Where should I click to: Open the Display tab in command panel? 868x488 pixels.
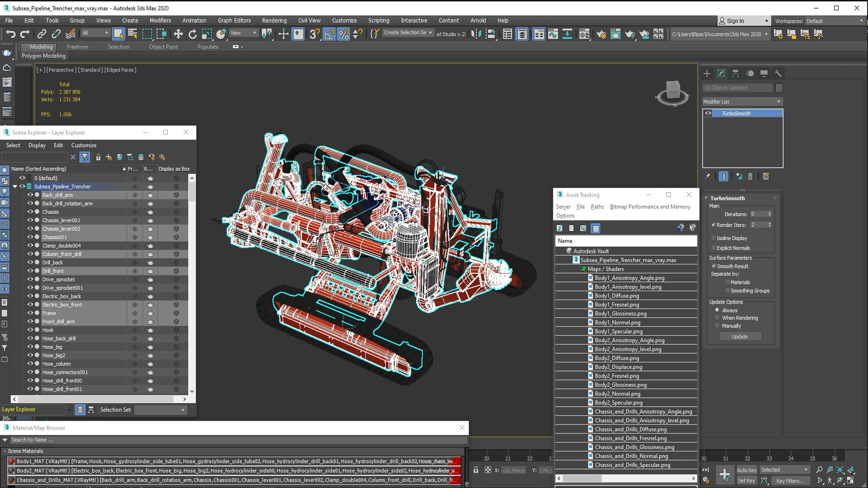[764, 73]
